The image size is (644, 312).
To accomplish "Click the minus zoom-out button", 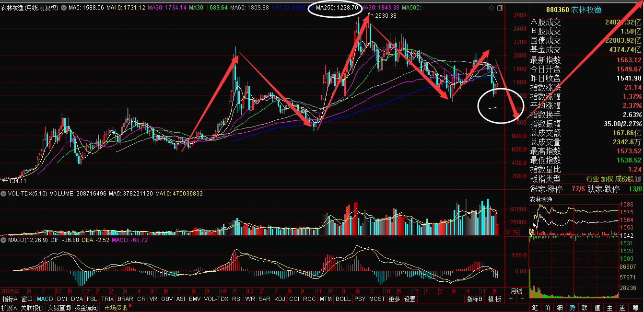I will click(523, 299).
